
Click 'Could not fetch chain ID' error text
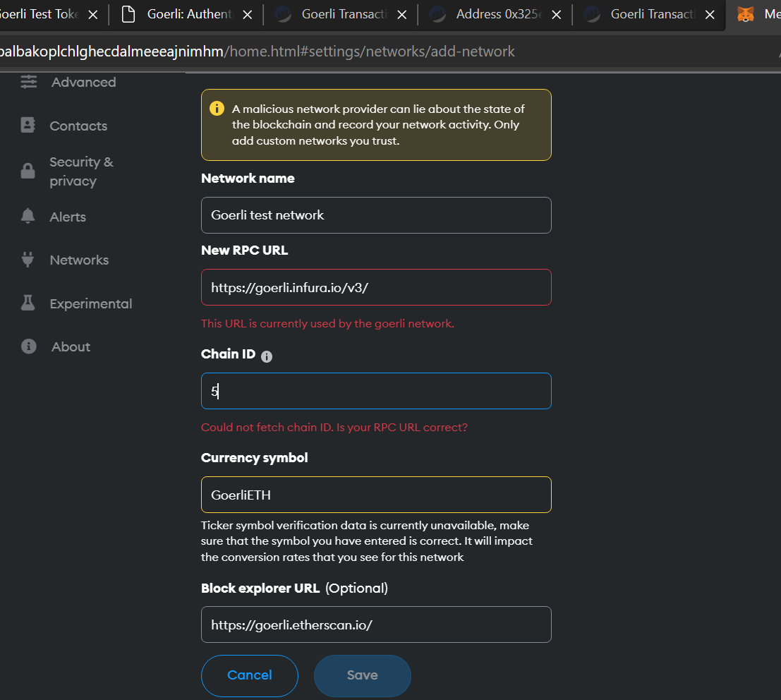coord(334,427)
